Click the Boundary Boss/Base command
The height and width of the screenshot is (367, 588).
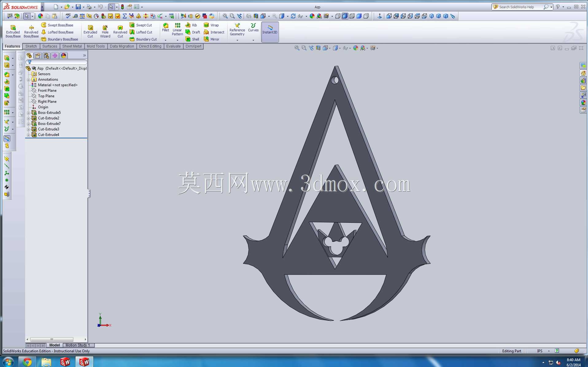(60, 39)
